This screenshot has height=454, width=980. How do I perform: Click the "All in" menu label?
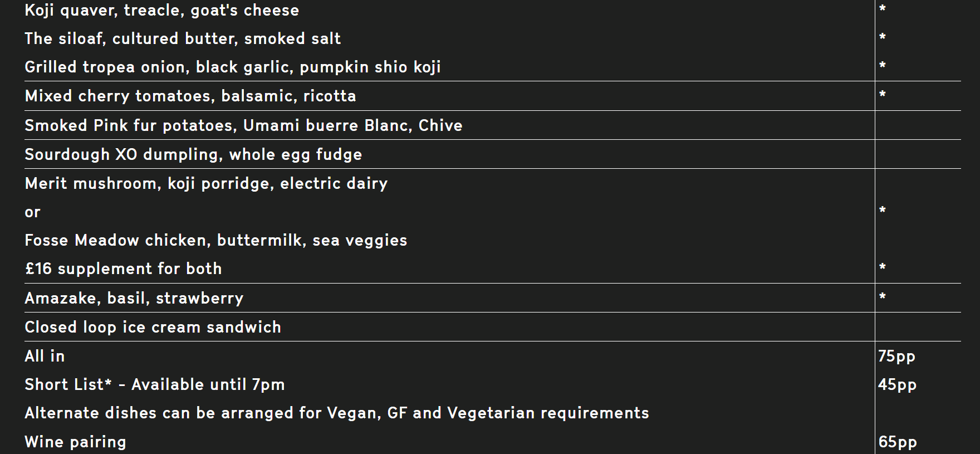(45, 357)
